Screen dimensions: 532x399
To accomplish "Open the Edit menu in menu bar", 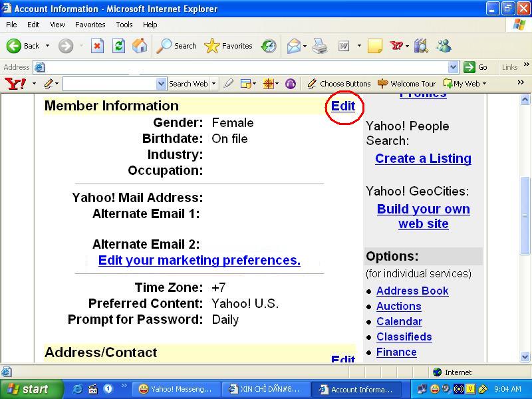I will [x=33, y=25].
